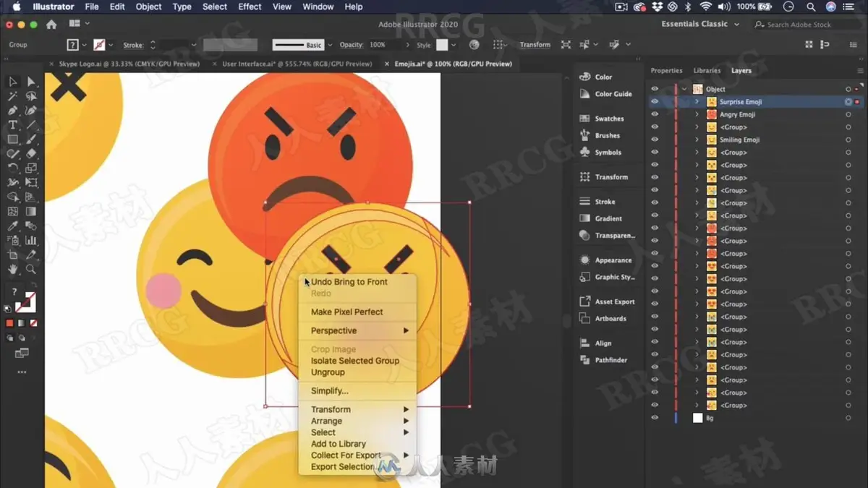This screenshot has height=488, width=868.
Task: Open the Swatches panel
Action: click(x=603, y=119)
